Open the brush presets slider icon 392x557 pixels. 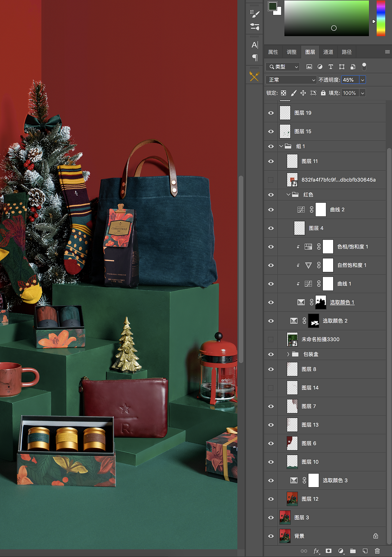(255, 27)
